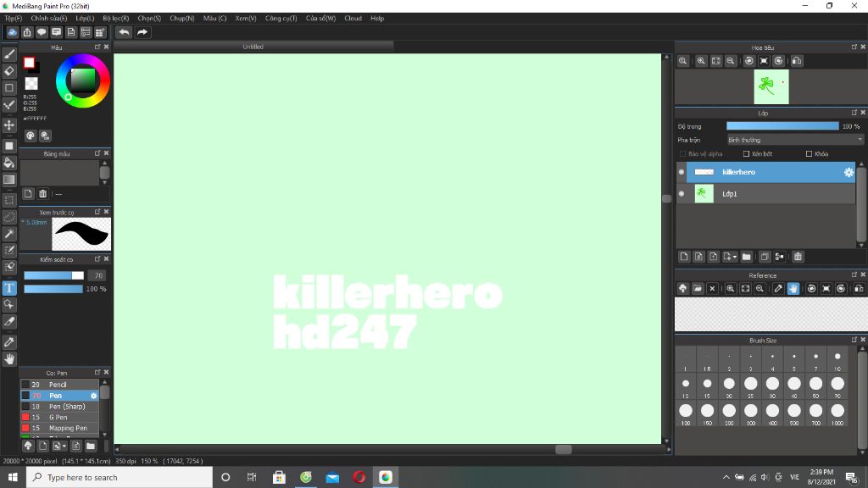Select the Eraser tool
The height and width of the screenshot is (488, 868).
[x=9, y=71]
